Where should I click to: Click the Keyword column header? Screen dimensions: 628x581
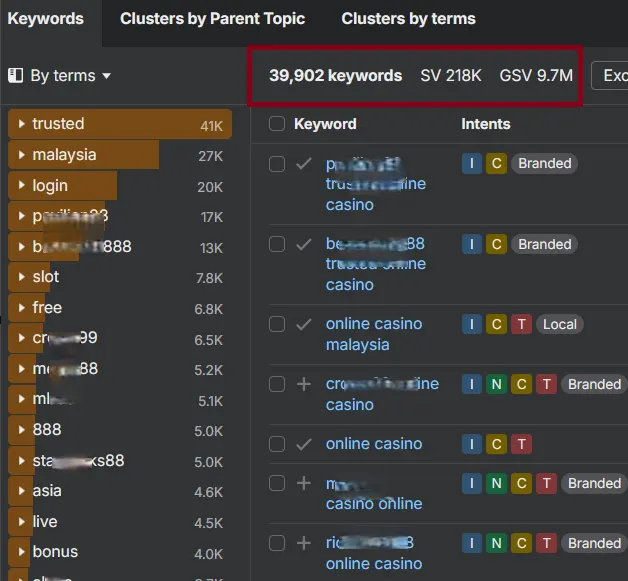coord(325,124)
